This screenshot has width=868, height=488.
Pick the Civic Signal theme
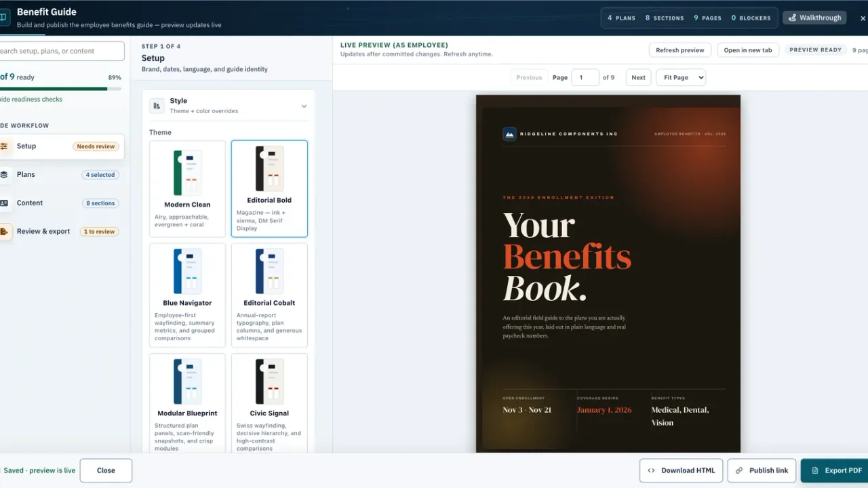coord(269,403)
